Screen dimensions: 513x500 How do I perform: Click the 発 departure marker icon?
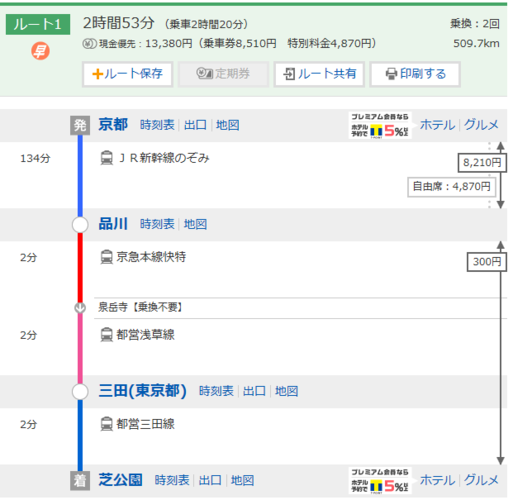pyautogui.click(x=80, y=125)
